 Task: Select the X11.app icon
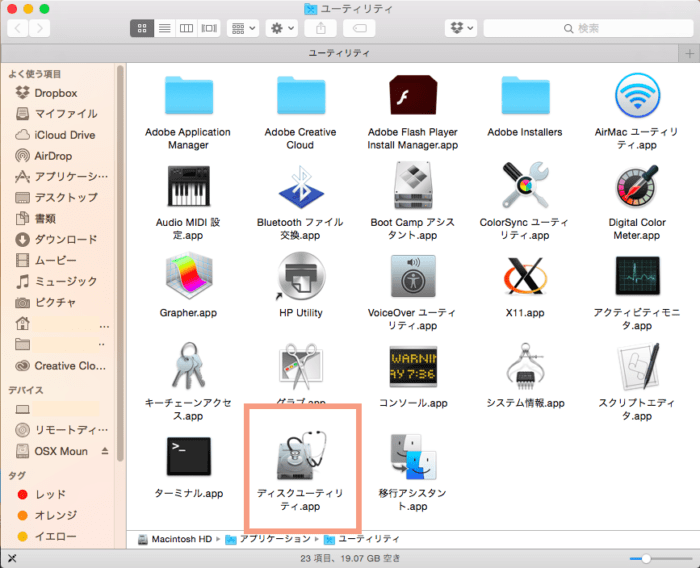point(525,276)
